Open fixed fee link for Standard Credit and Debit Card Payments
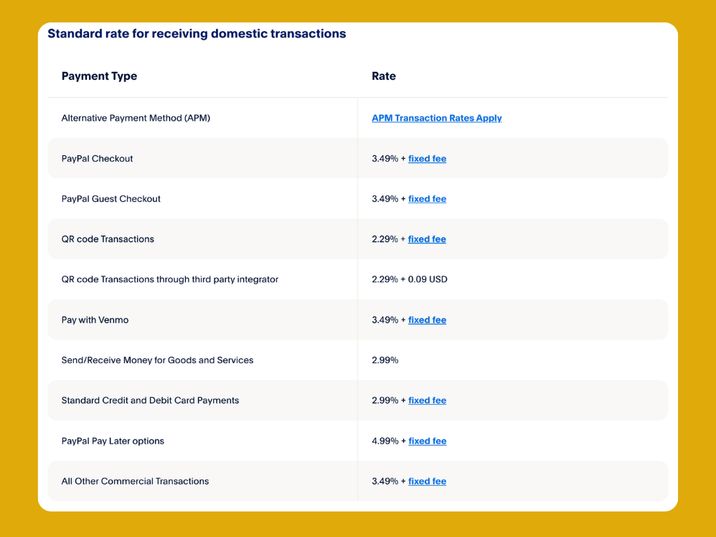Image resolution: width=716 pixels, height=537 pixels. pyautogui.click(x=427, y=400)
